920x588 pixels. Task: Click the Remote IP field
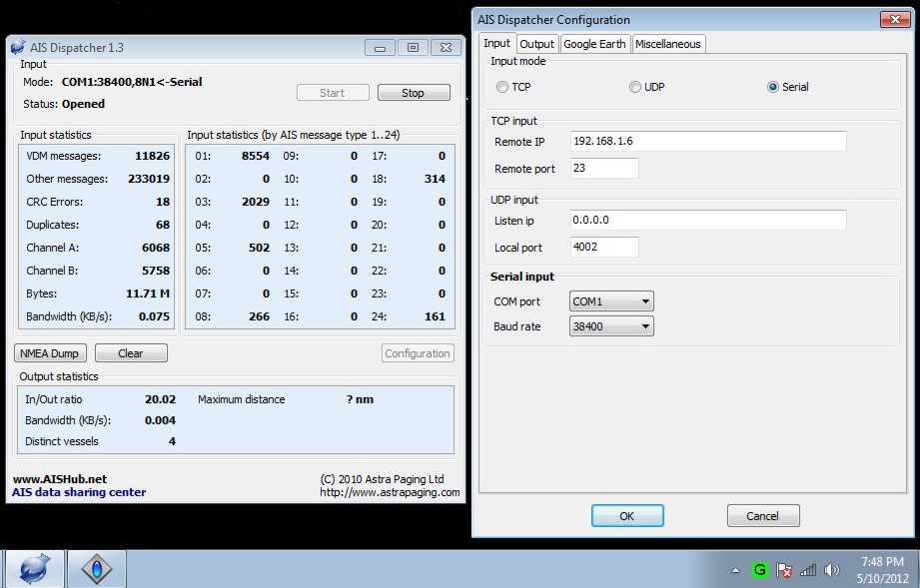tap(708, 142)
